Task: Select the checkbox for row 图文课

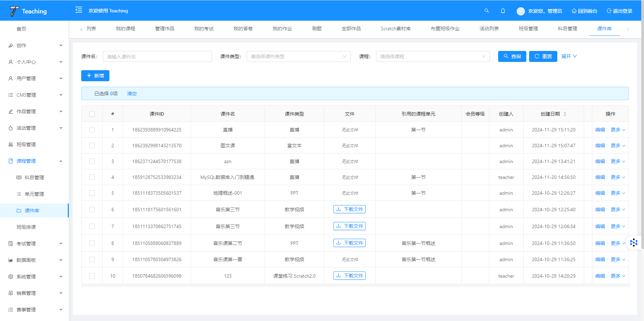Action: (92, 146)
